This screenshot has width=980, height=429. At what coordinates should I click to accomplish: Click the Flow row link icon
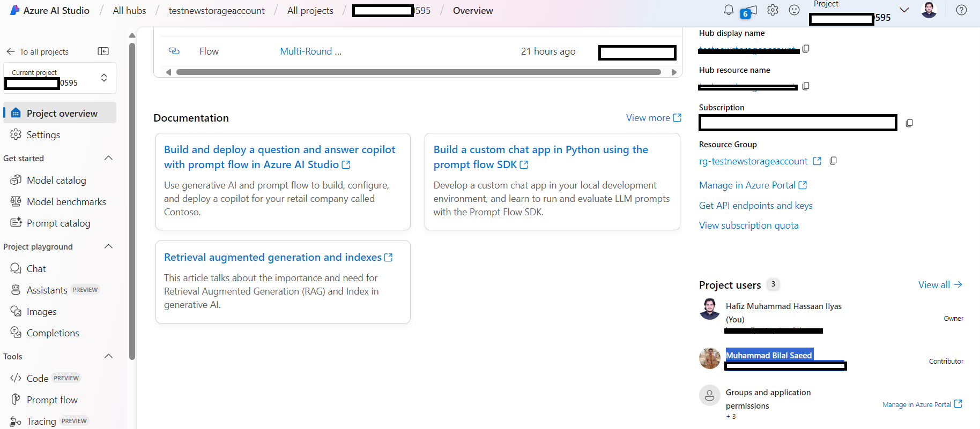(174, 51)
